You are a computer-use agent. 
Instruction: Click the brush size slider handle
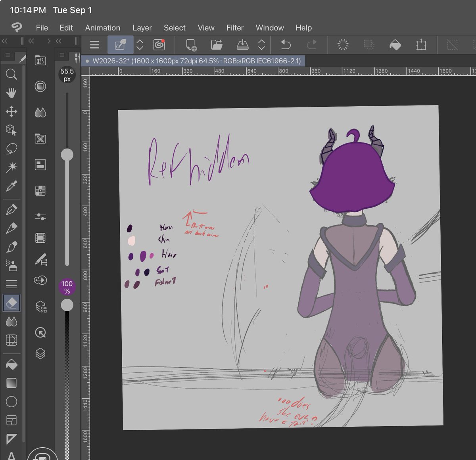tap(67, 155)
